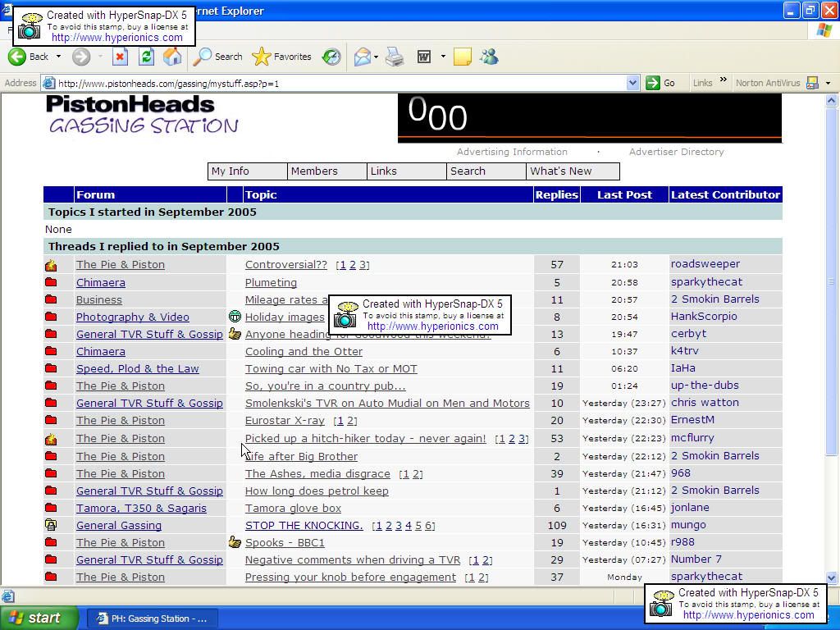Click the thumbs-up icon beside Spooks - BBC1
Viewport: 840px width, 630px height.
[x=235, y=542]
